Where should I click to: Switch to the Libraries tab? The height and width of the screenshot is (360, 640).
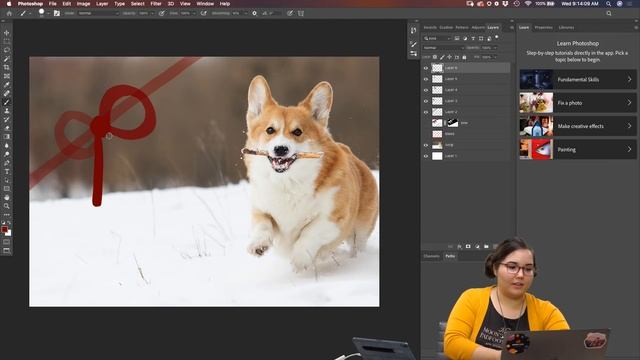(566, 28)
